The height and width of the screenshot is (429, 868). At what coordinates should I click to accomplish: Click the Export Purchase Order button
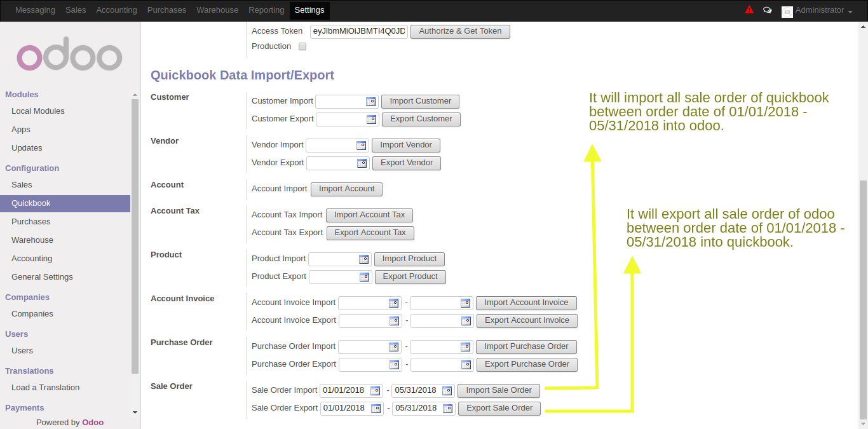(x=527, y=365)
